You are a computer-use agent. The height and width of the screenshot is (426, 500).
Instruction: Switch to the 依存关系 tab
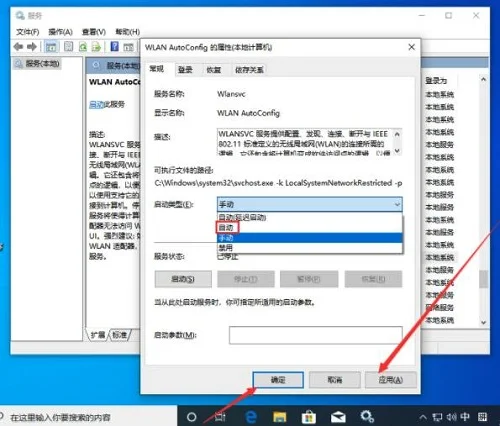[249, 70]
